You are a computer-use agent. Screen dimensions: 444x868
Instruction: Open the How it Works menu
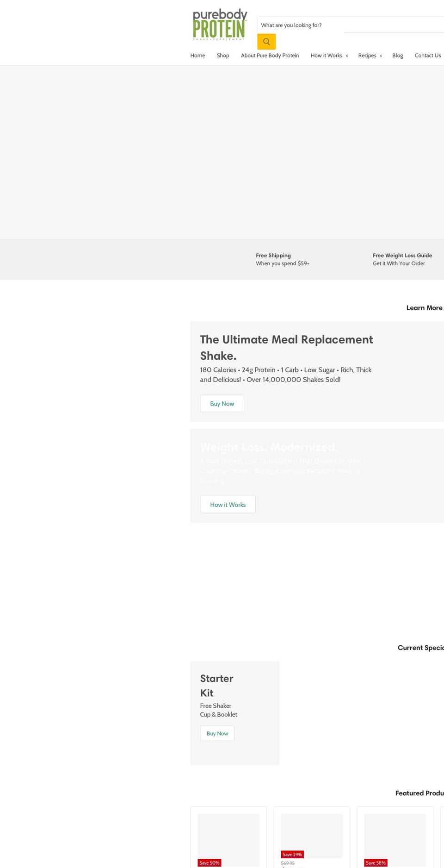tap(326, 56)
